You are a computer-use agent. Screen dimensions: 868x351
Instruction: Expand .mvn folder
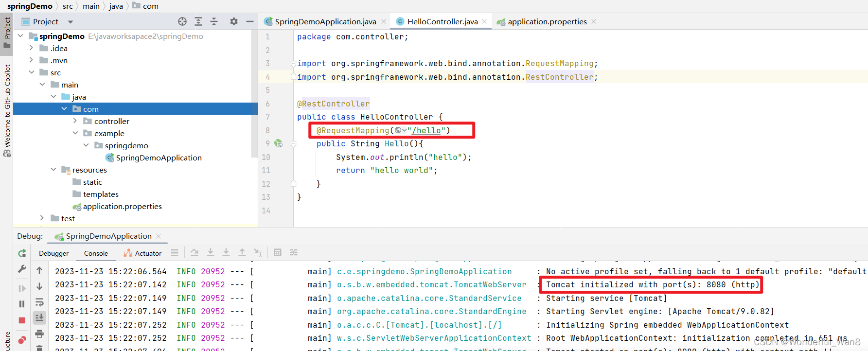(31, 60)
